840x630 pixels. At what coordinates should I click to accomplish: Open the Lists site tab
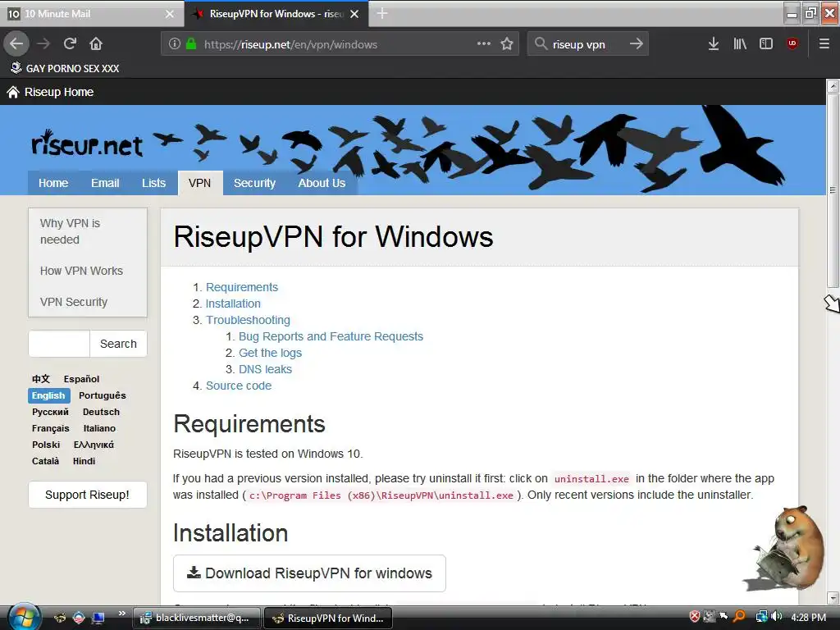[153, 183]
